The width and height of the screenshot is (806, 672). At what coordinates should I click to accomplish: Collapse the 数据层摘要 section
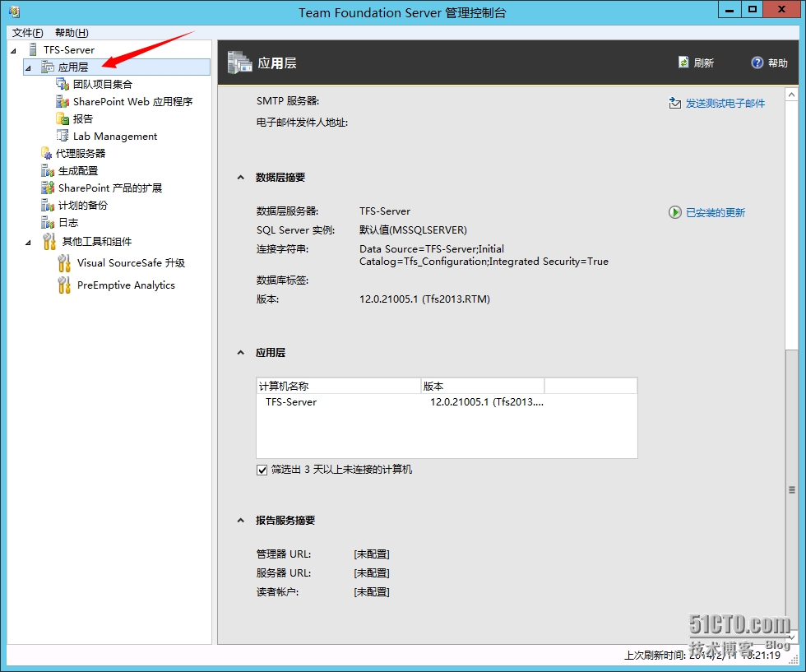click(240, 178)
